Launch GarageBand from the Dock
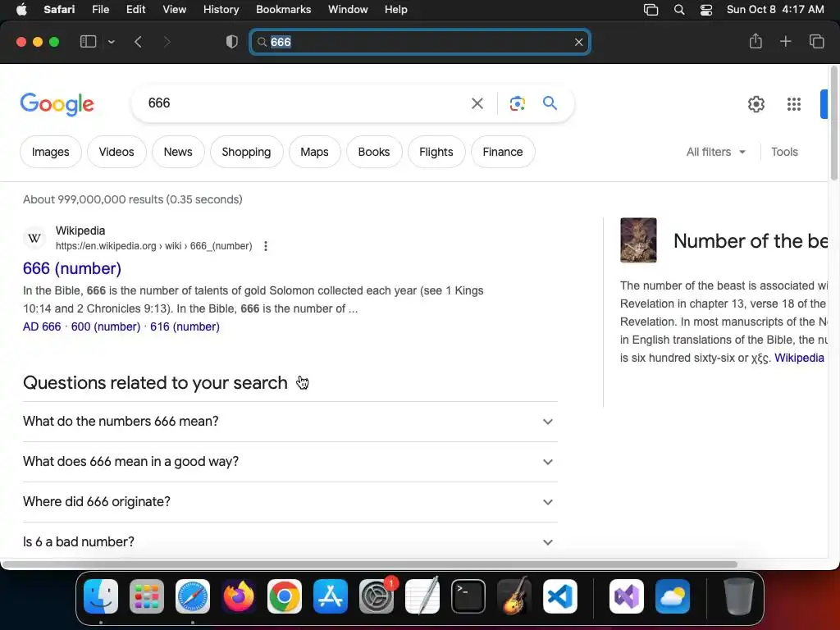This screenshot has height=630, width=840. [x=514, y=596]
